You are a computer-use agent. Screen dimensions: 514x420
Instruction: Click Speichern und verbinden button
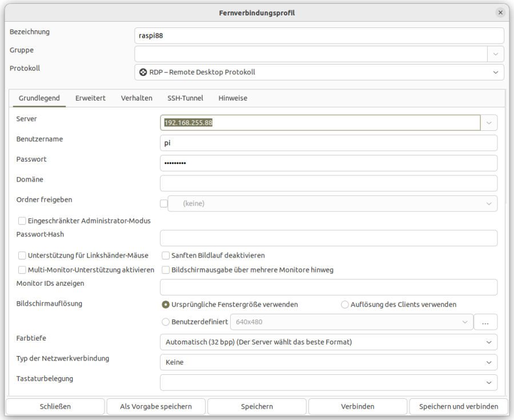(459, 406)
